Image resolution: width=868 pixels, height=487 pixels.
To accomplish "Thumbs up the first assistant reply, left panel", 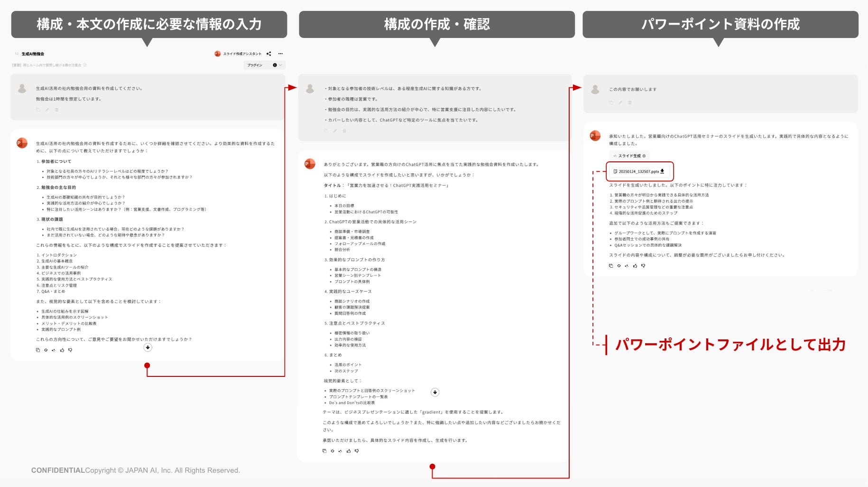I will [62, 350].
